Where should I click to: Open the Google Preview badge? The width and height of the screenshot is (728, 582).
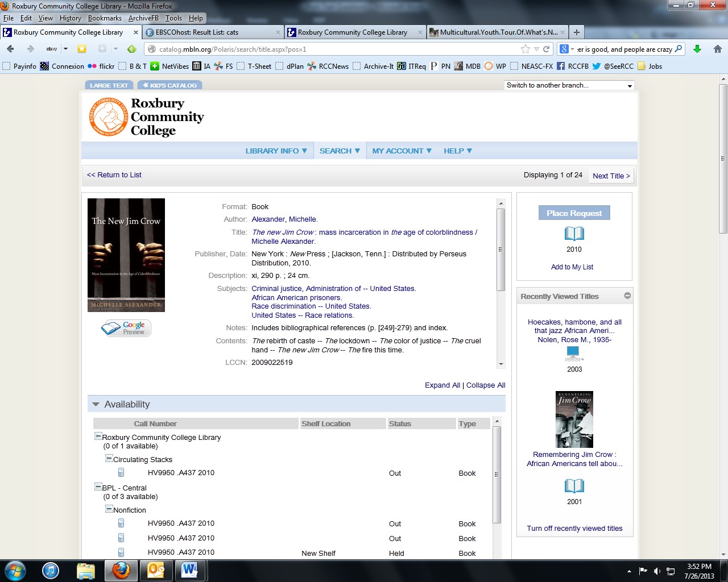126,328
